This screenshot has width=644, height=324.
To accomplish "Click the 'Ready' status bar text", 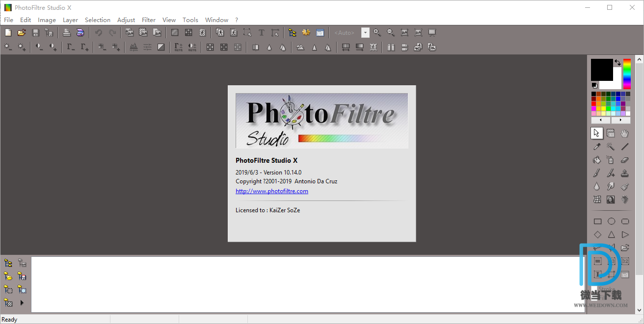I will pyautogui.click(x=9, y=320).
